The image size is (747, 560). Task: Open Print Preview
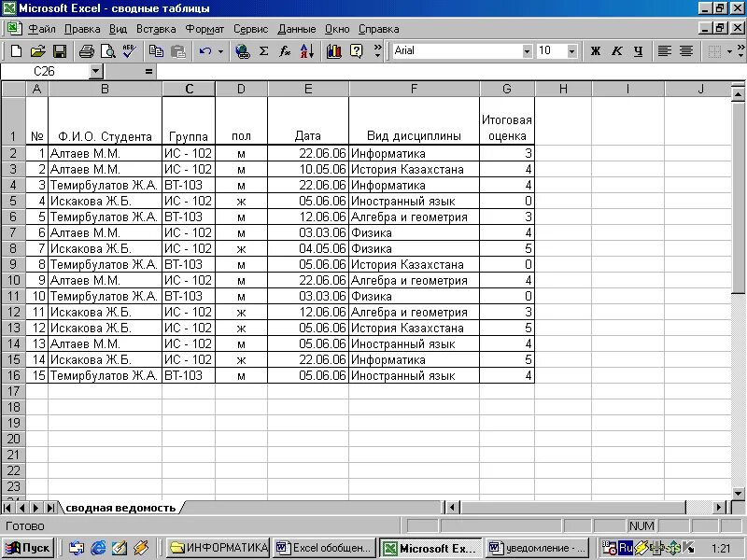107,51
